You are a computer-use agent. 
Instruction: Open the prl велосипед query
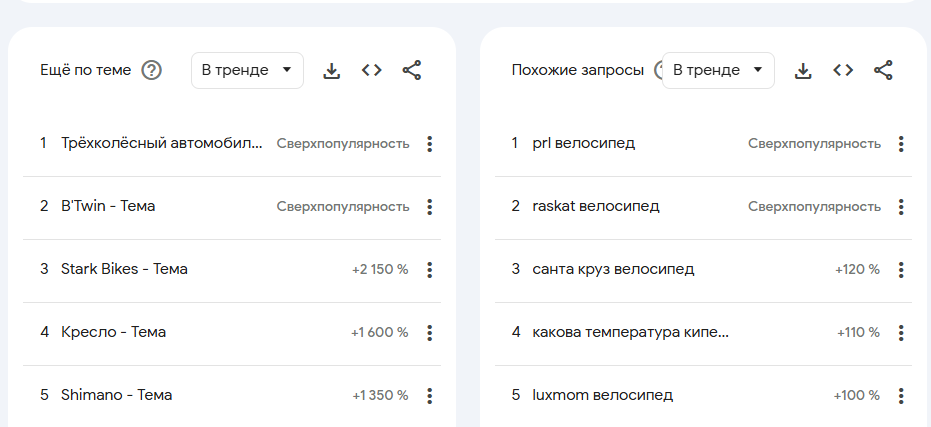[x=584, y=143]
